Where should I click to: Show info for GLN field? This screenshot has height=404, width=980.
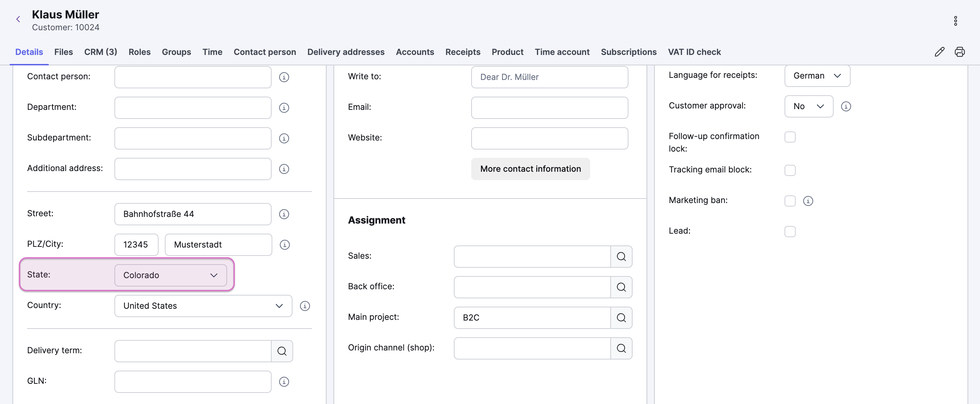[284, 381]
